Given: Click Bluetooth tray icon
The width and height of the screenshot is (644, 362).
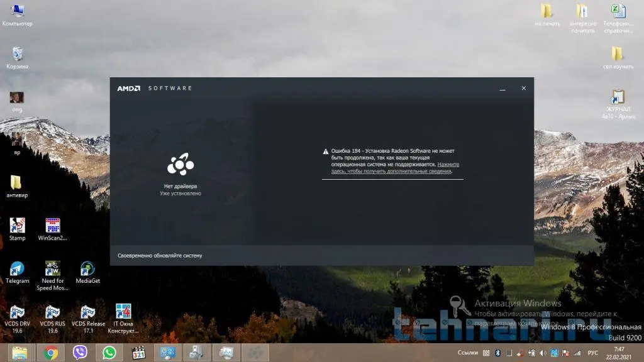Looking at the screenshot, I should pyautogui.click(x=497, y=353).
